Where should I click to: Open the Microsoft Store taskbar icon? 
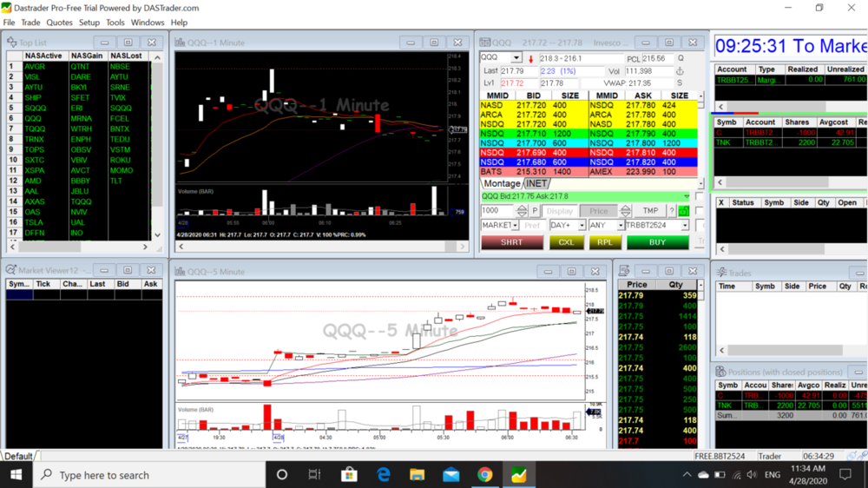(349, 475)
